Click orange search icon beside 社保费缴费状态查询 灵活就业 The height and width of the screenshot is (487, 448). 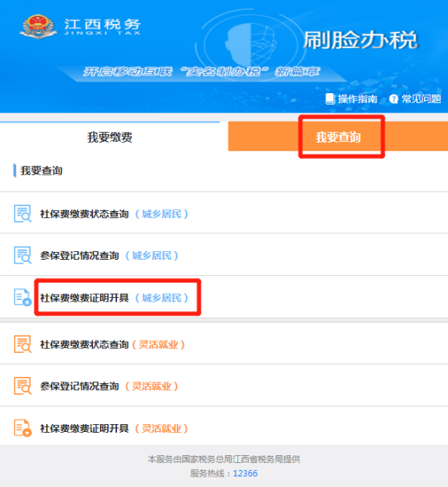tap(22, 344)
